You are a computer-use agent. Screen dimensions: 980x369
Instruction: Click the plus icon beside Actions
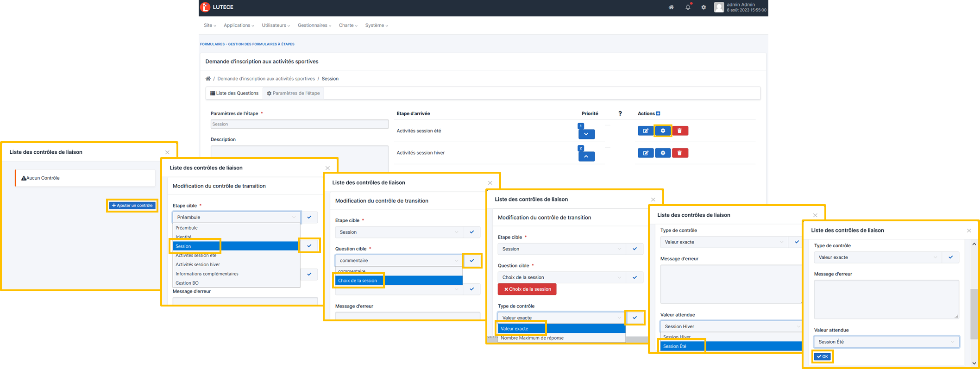click(x=658, y=113)
